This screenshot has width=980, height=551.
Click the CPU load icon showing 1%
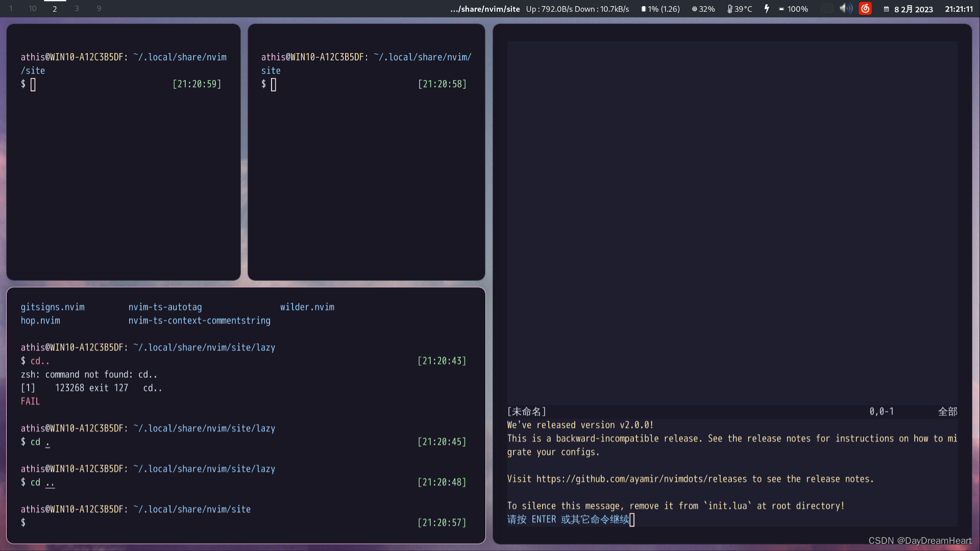[x=644, y=9]
